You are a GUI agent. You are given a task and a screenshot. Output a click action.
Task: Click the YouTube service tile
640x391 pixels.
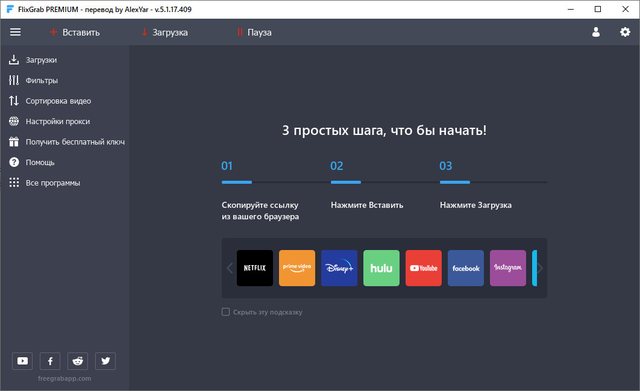click(x=424, y=268)
